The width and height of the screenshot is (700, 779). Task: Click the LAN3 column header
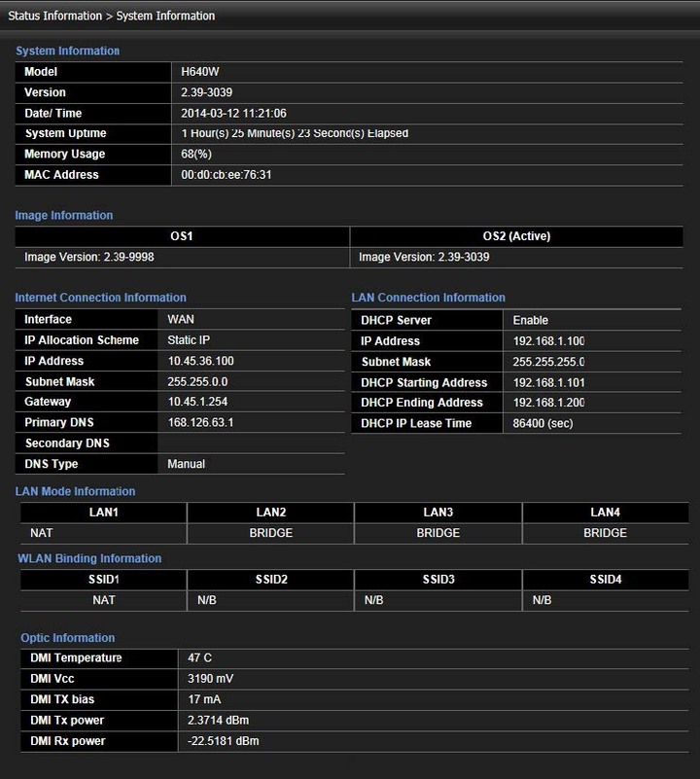[x=438, y=513]
